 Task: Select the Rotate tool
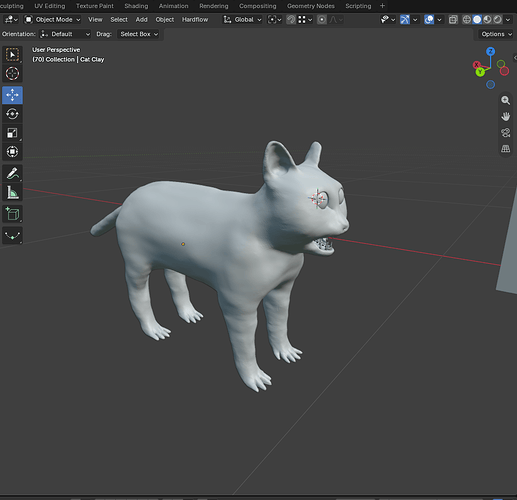[12, 114]
